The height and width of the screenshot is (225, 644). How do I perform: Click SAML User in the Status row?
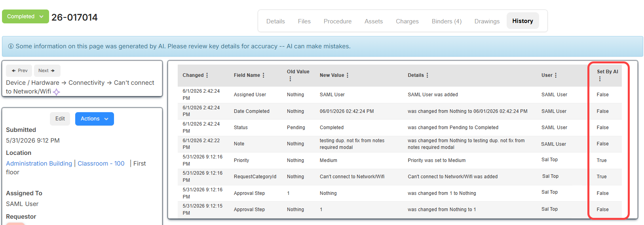[554, 128]
